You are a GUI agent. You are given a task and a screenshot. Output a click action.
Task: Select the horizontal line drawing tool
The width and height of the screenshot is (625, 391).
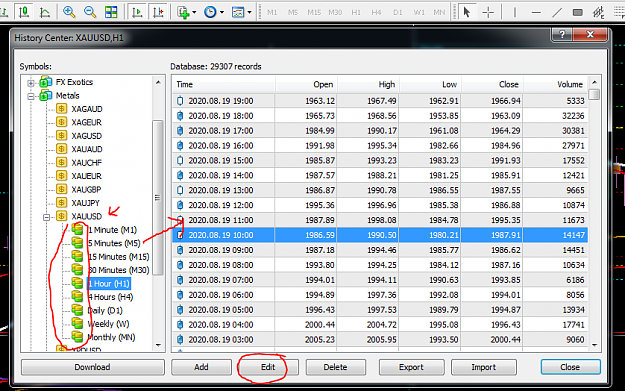[x=536, y=12]
